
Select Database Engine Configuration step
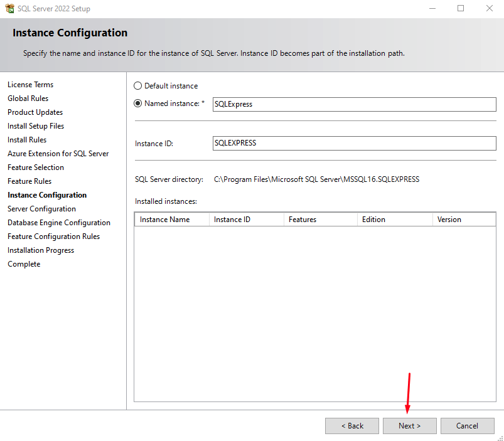tap(59, 223)
